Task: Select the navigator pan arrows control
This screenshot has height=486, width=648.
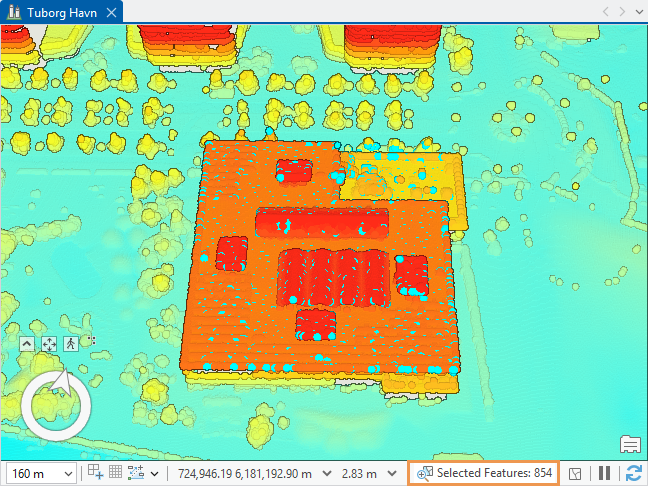Action: pos(48,343)
